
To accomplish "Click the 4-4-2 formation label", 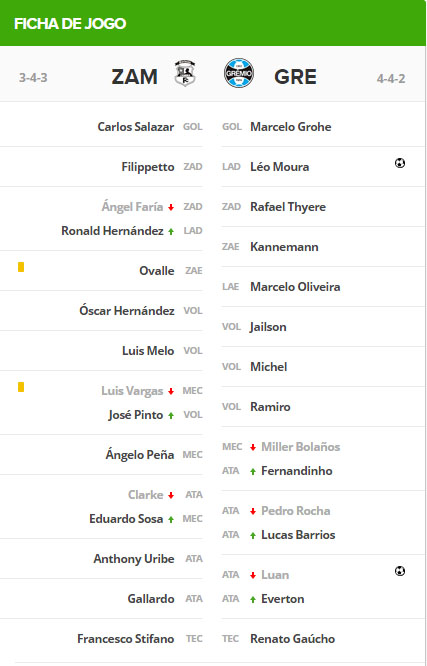I will point(391,79).
